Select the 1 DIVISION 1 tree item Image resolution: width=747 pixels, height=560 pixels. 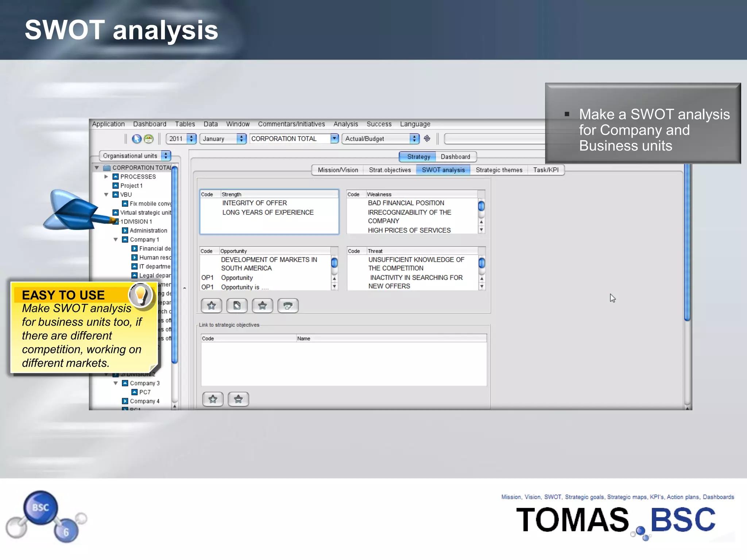click(x=136, y=222)
